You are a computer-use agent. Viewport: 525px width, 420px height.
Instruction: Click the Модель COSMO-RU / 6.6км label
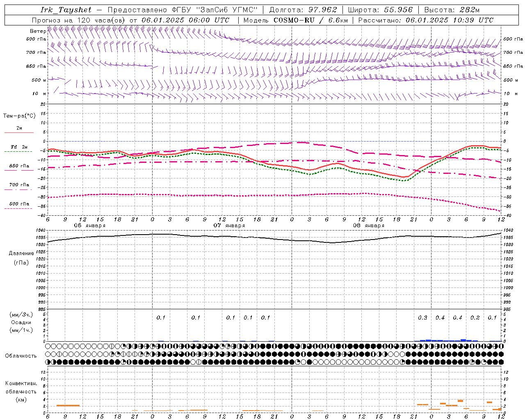click(x=296, y=20)
